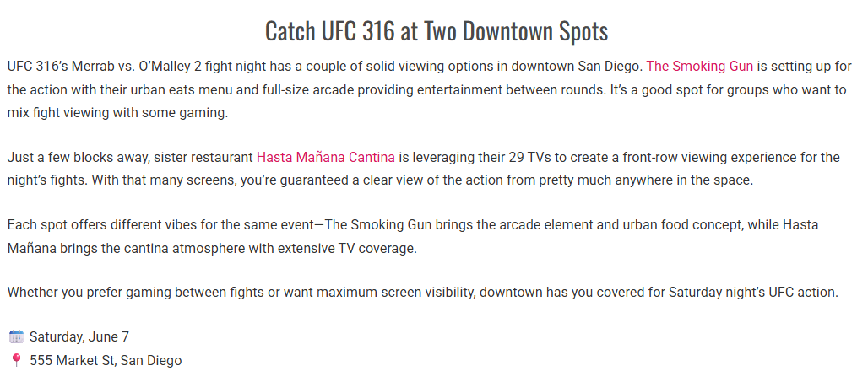Select the 'Saturday, June 7' date text

tap(79, 336)
